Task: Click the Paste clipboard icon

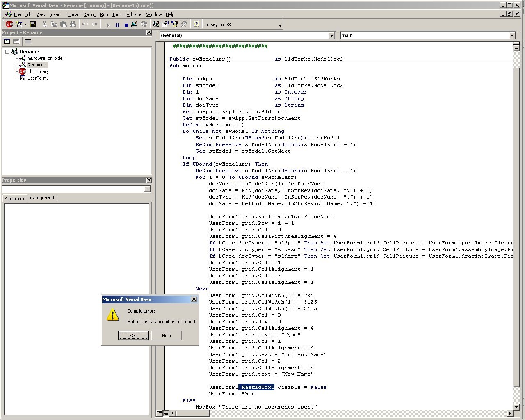Action: tap(63, 25)
